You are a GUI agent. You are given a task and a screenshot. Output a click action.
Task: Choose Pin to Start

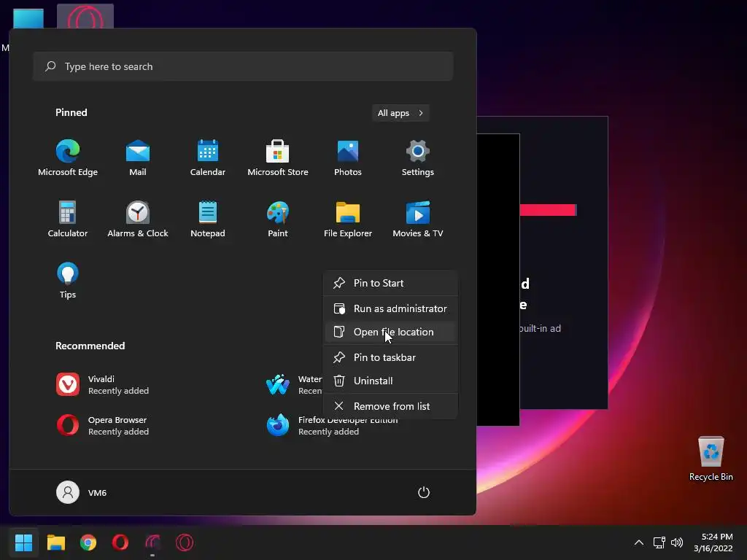click(x=390, y=283)
